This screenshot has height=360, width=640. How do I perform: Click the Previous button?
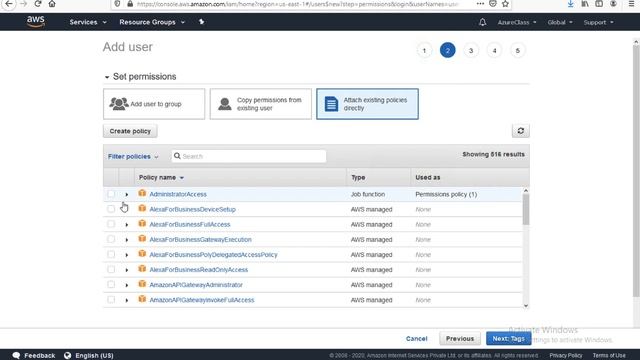click(460, 338)
